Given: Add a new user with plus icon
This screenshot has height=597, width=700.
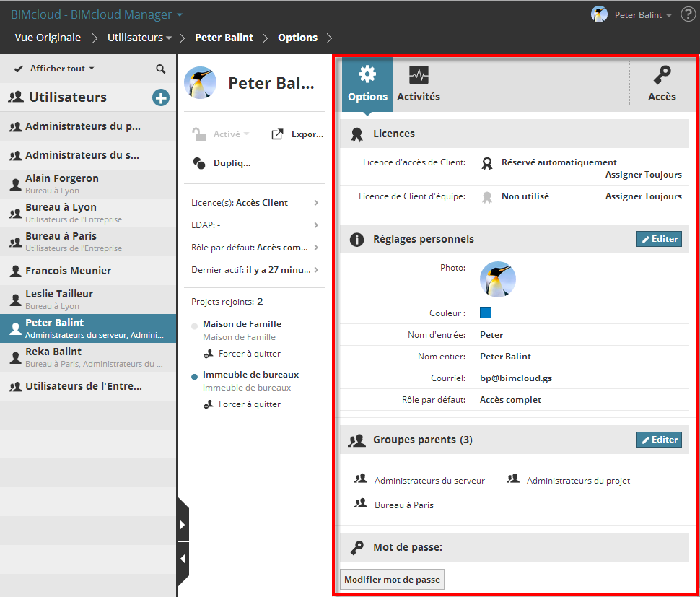Looking at the screenshot, I should click(161, 97).
